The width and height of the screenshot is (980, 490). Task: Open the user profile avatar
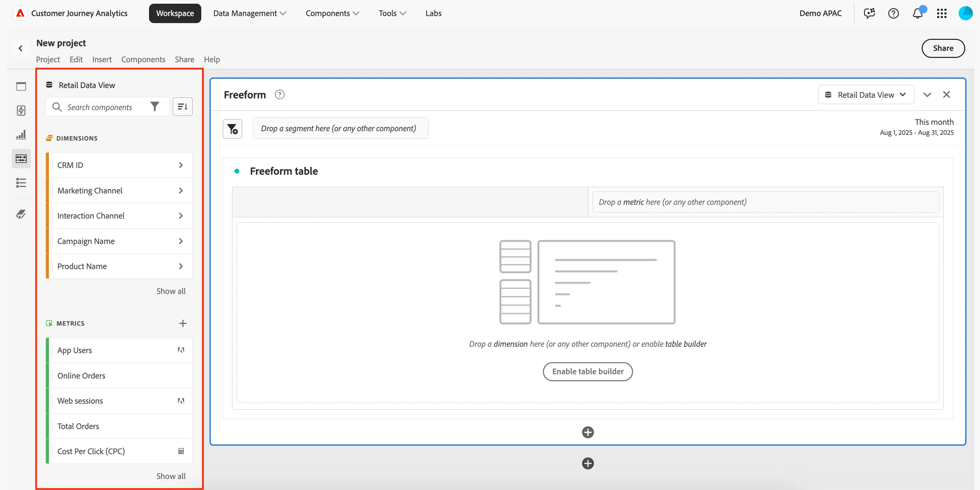[966, 13]
